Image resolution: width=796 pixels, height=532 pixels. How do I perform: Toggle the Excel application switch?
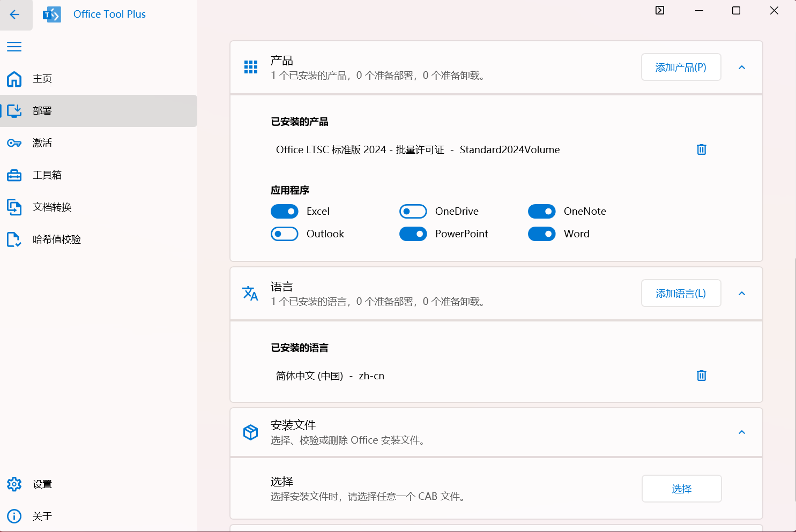pos(285,212)
